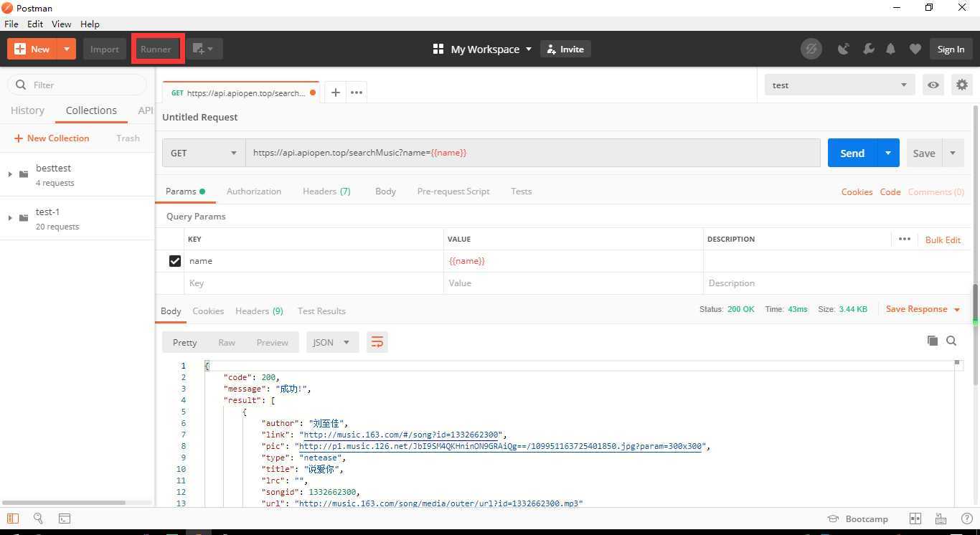980x535 pixels.
Task: Open Postman console icon in status bar
Action: 65,519
